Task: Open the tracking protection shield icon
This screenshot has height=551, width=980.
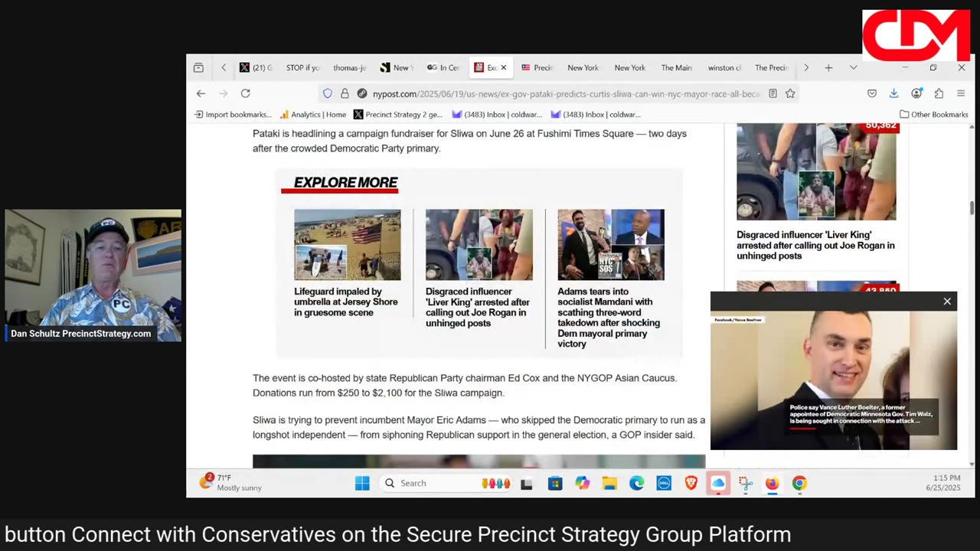Action: pyautogui.click(x=328, y=93)
